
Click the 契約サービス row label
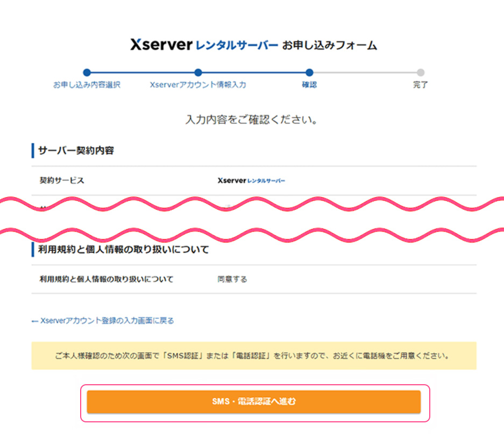pos(62,181)
